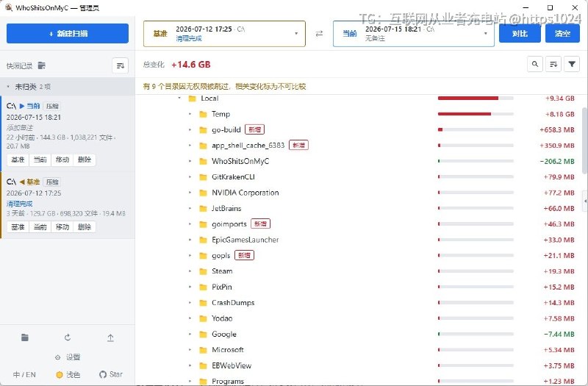Click the 清空 clear button
Screen dimensions: 588x386
(562, 33)
